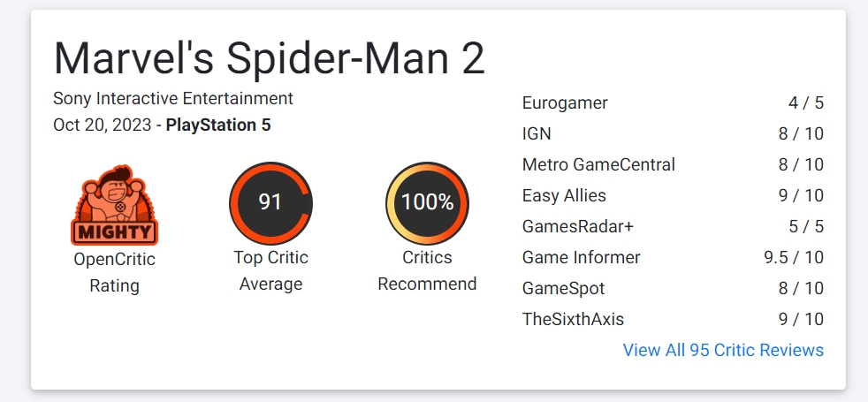Click the 91 Top Critic Average circle
Screen dimensions: 868x402
pos(270,202)
